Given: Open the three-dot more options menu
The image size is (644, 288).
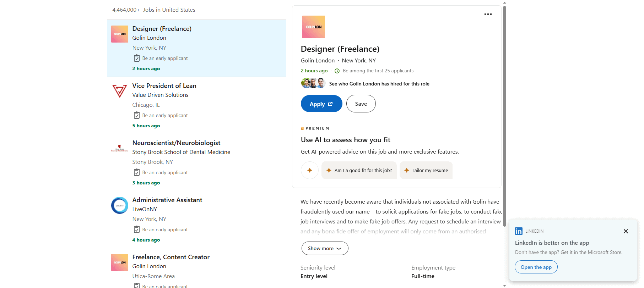Looking at the screenshot, I should click(x=488, y=14).
